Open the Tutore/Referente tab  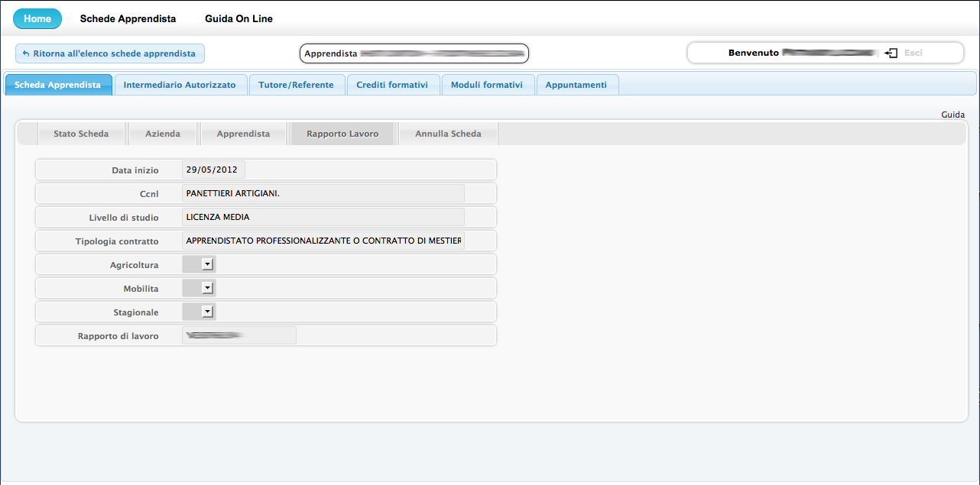[296, 85]
